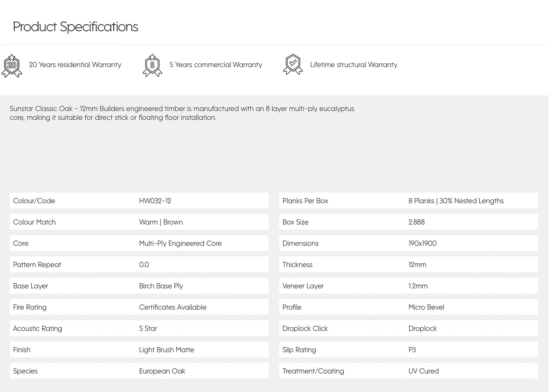The width and height of the screenshot is (549, 392).
Task: Click the 'Planks Per Box' label
Action: [x=305, y=201]
